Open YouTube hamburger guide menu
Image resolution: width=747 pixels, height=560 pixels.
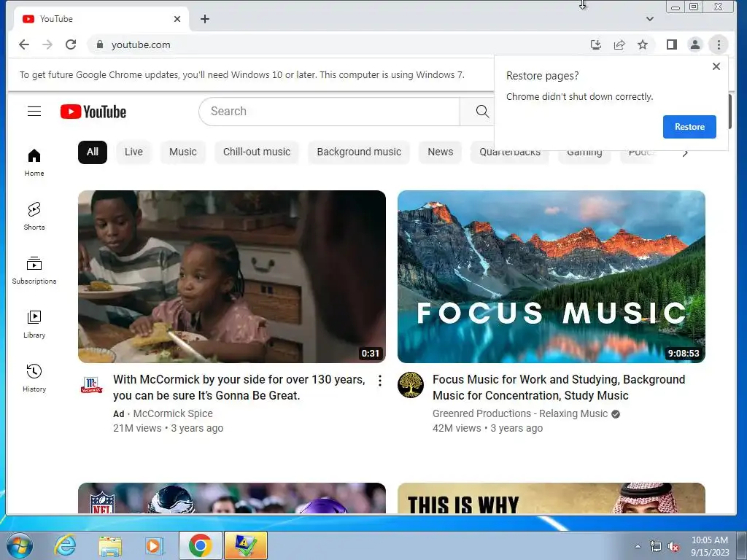(34, 112)
